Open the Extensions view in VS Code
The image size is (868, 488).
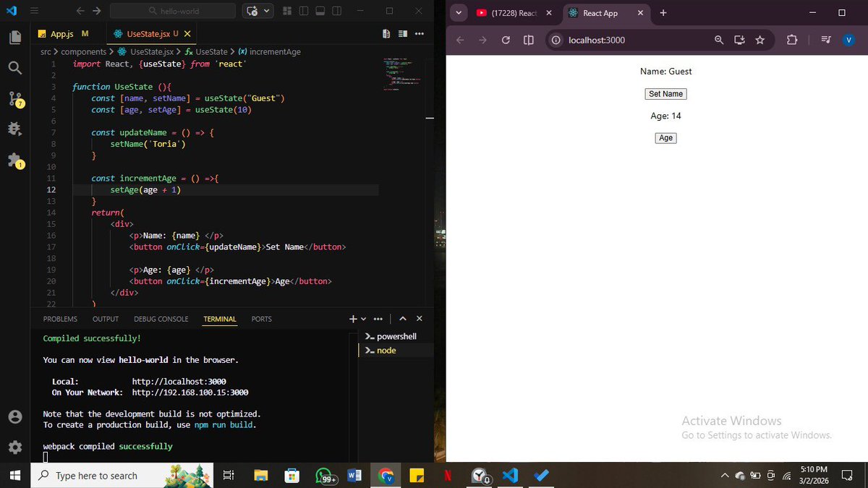tap(15, 160)
